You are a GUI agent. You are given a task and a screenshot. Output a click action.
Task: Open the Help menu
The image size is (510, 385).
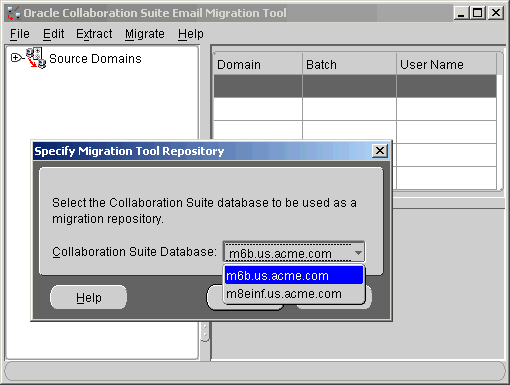click(190, 34)
